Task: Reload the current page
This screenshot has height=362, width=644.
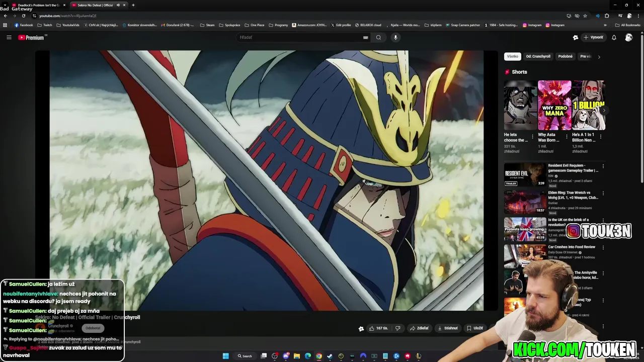Action: click(23, 16)
